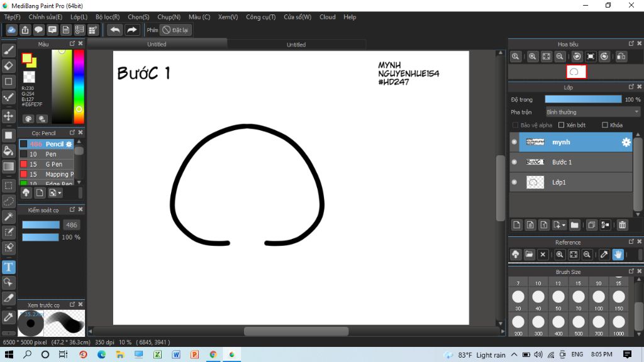The height and width of the screenshot is (362, 644).
Task: Click the Navigator preview thumbnail
Action: pos(576,72)
